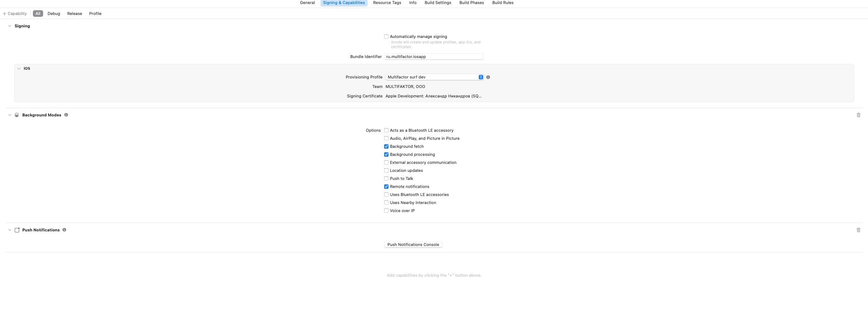Uncheck Background processing

pos(386,154)
